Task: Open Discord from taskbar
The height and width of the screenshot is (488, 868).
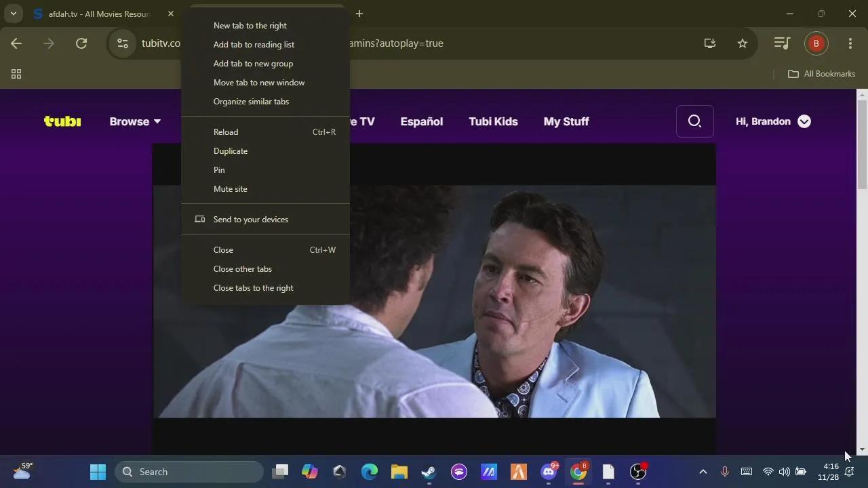Action: (549, 472)
